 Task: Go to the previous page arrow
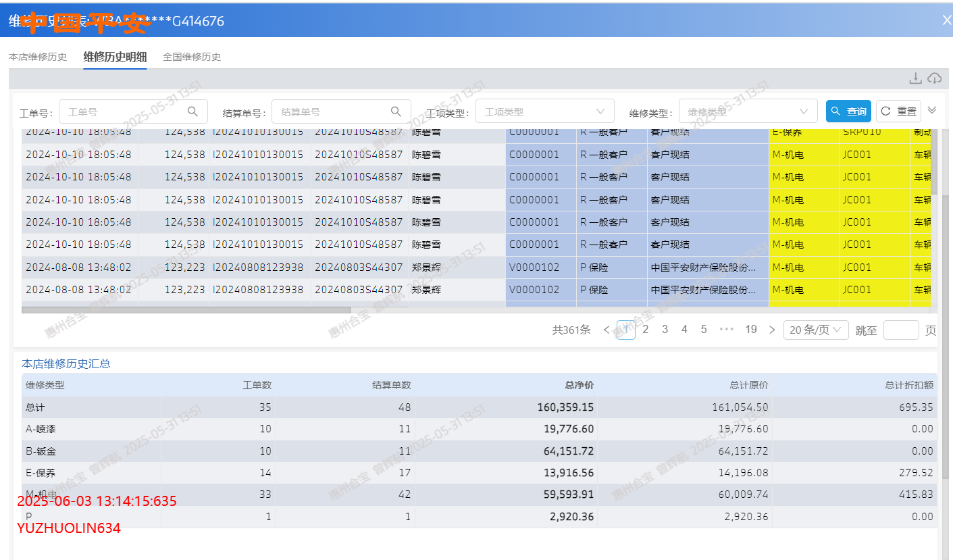(x=606, y=330)
